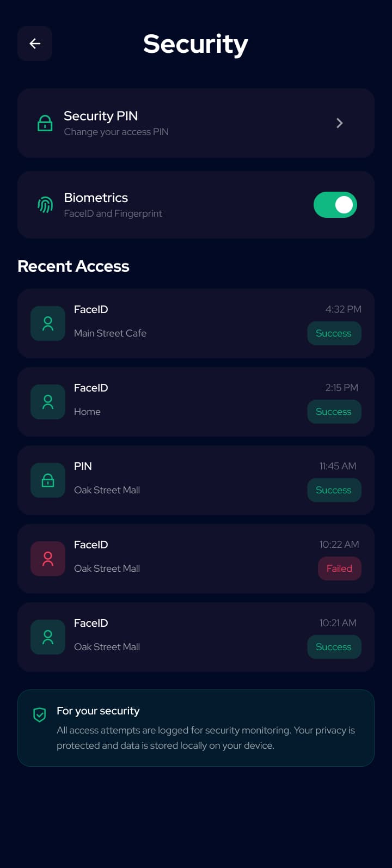Screen dimensions: 392x868
Task: Click the Failed status badge
Action: [340, 569]
